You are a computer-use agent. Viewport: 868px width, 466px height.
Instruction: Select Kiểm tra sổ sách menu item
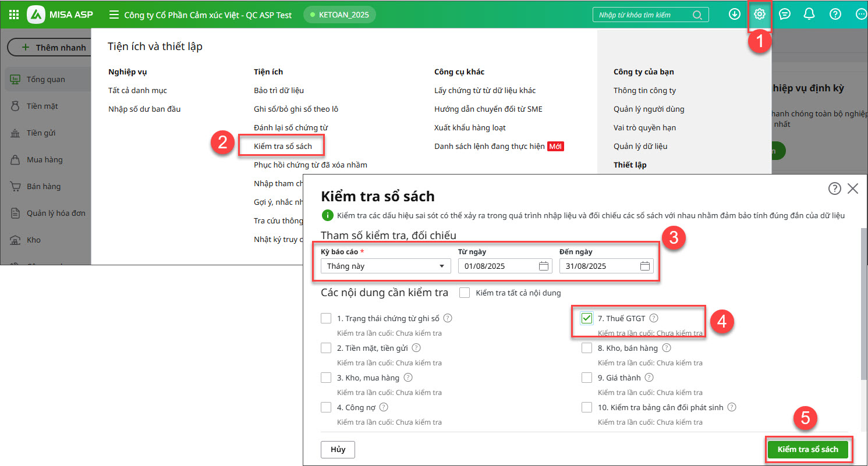tap(283, 146)
